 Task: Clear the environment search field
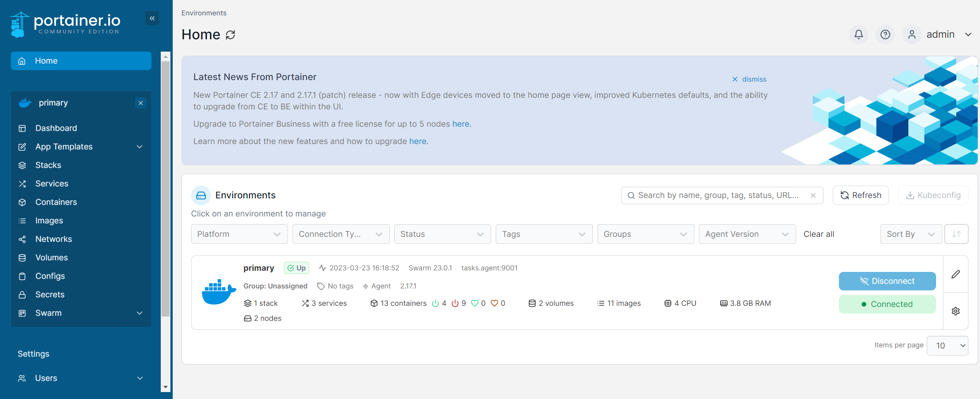tap(813, 195)
